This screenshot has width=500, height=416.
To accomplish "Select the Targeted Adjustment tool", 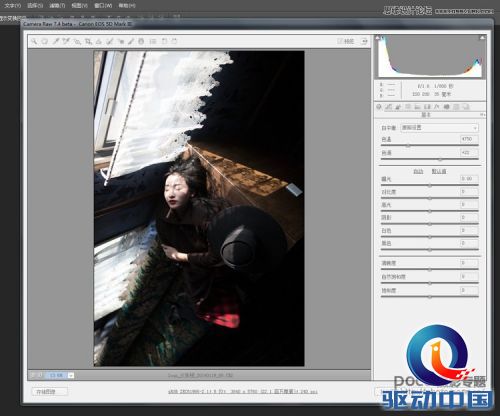I will (77, 41).
